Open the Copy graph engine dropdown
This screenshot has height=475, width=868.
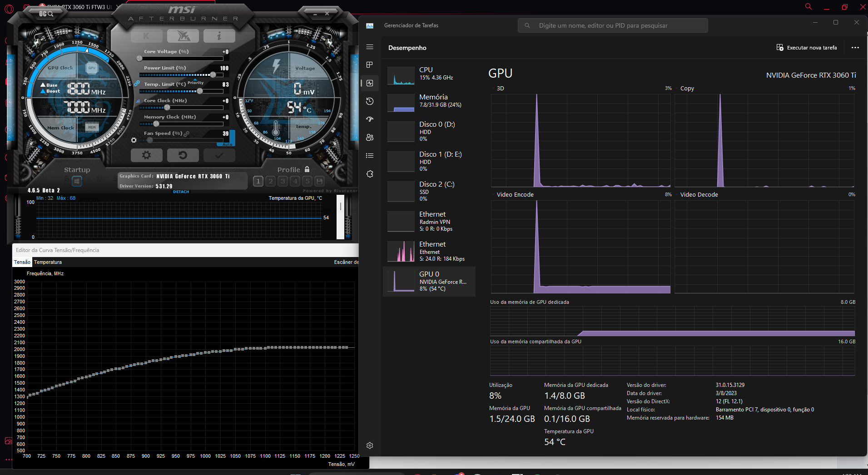684,89
